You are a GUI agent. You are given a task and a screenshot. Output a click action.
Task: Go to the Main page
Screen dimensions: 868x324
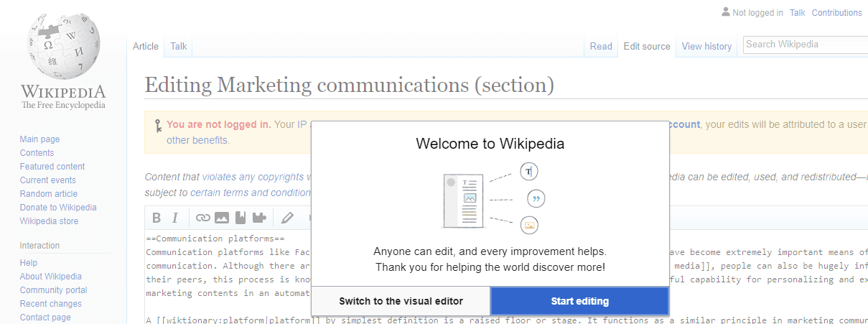pyautogui.click(x=39, y=139)
